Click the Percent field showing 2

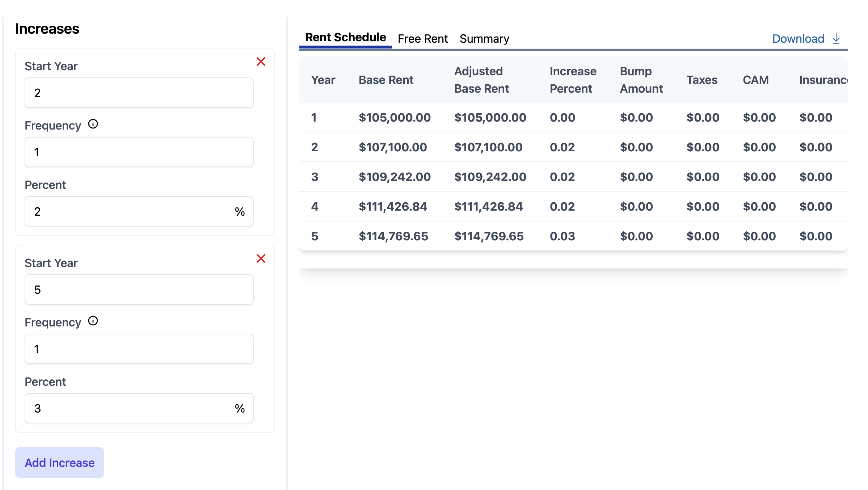[139, 211]
